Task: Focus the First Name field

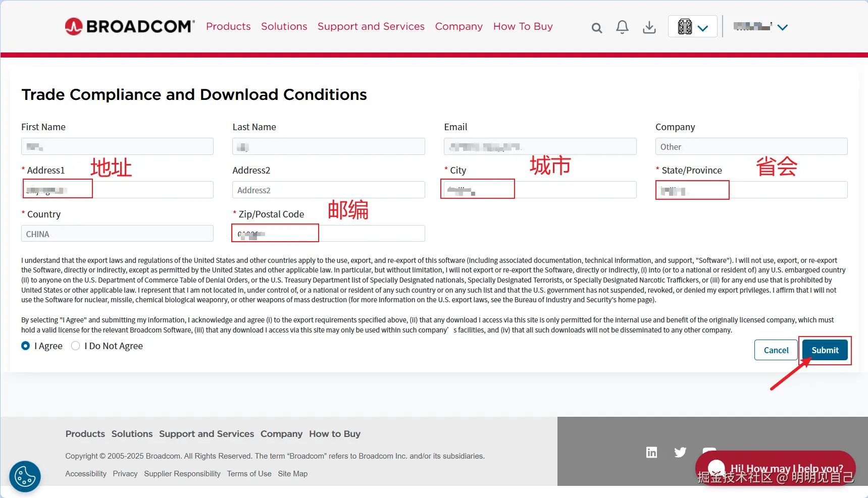Action: pos(117,146)
